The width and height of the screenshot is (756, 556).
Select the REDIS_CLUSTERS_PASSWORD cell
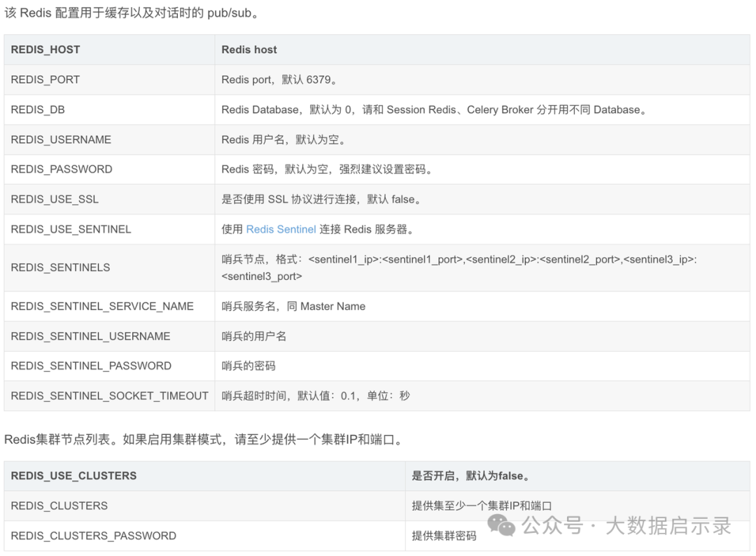point(205,536)
